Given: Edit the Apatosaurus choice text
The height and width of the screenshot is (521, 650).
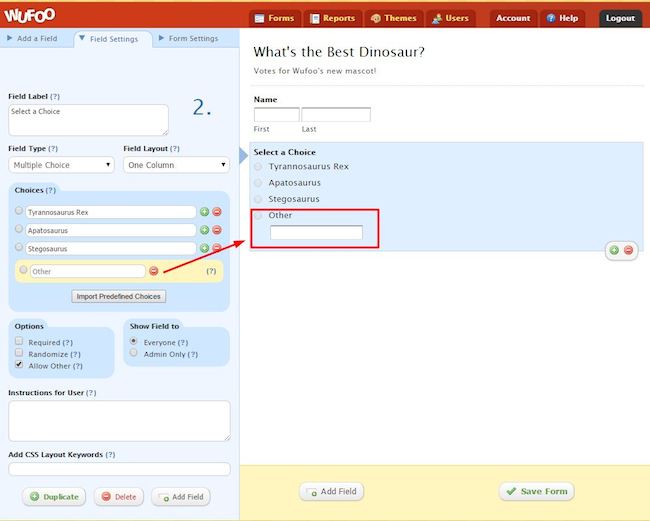Looking at the screenshot, I should coord(111,230).
